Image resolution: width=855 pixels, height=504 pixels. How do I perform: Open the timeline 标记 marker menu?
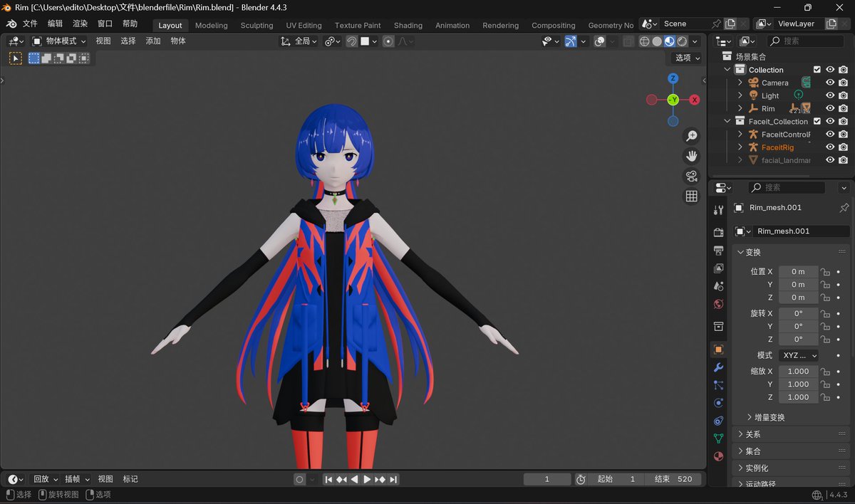[x=130, y=479]
